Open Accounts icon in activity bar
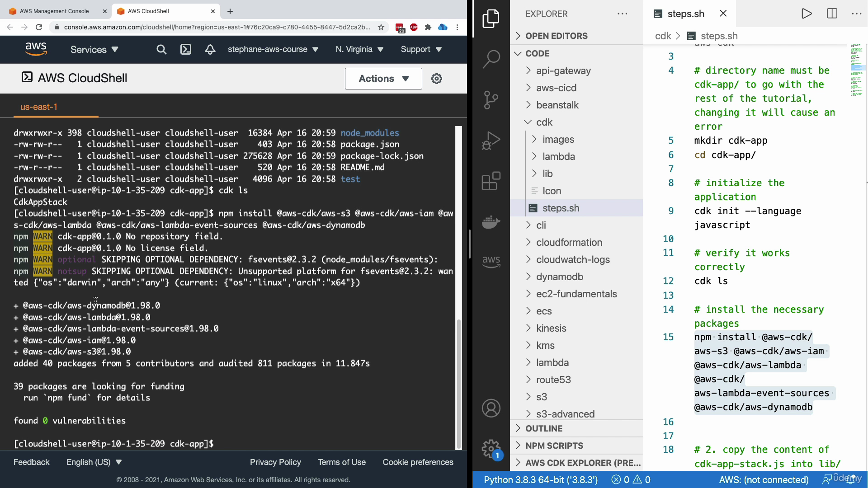 point(491,408)
